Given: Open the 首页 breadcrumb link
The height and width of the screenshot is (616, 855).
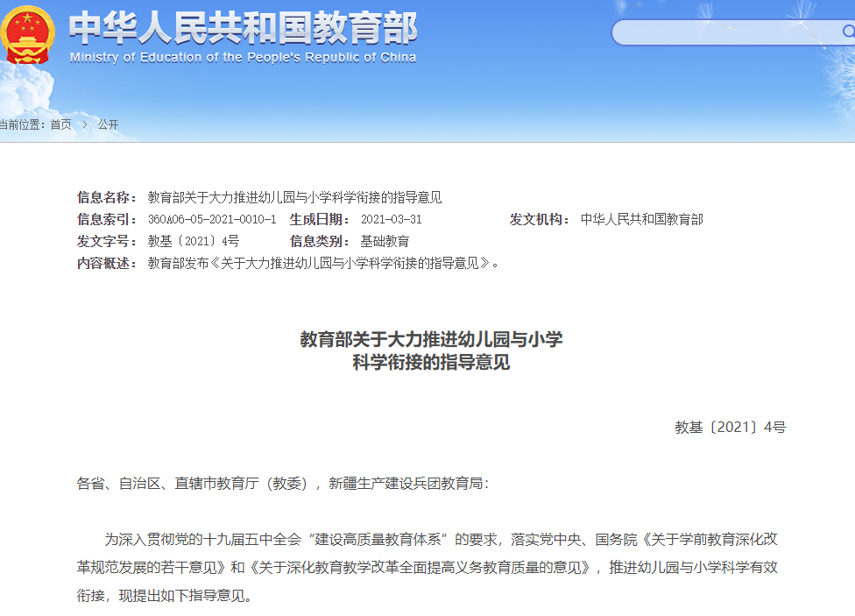Looking at the screenshot, I should [x=60, y=125].
